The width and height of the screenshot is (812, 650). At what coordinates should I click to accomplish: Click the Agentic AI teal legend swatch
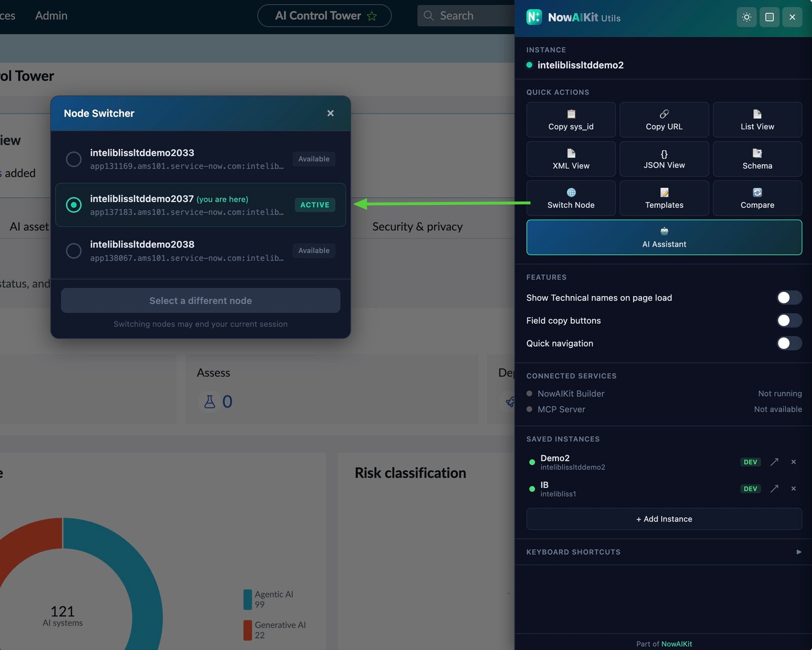(x=248, y=599)
